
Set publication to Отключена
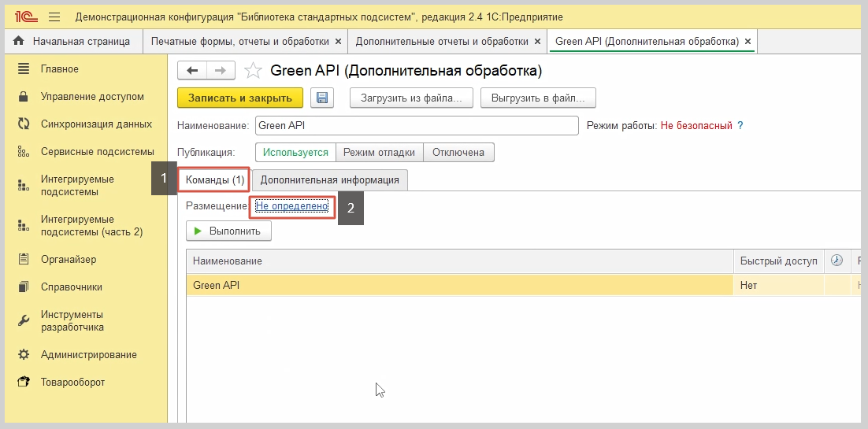[x=458, y=152]
